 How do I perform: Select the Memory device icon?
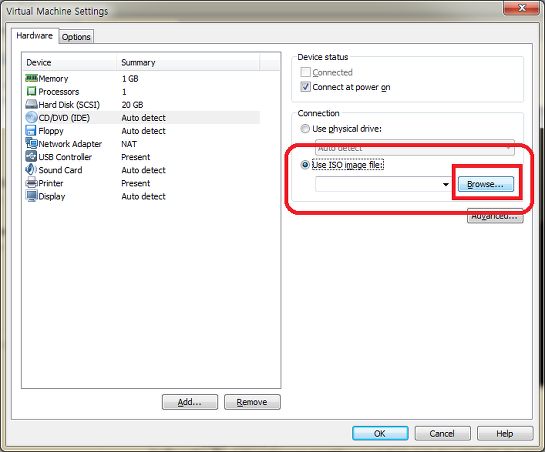click(x=31, y=78)
